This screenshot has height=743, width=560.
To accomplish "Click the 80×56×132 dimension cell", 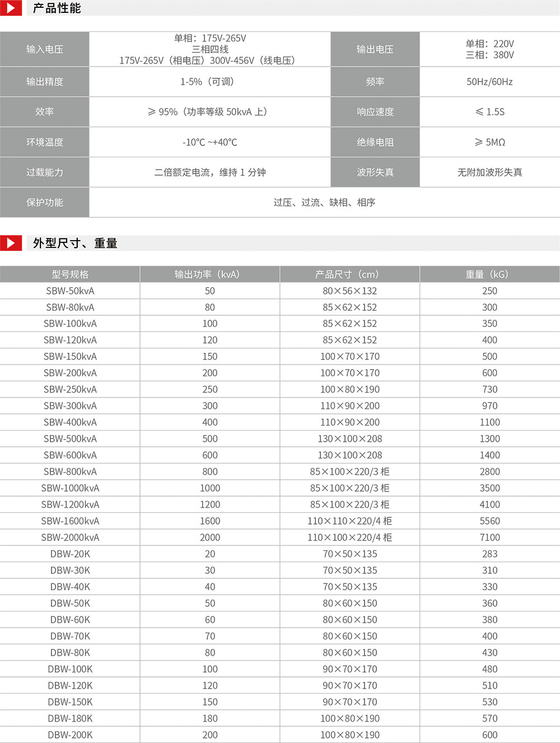I will click(x=349, y=291).
